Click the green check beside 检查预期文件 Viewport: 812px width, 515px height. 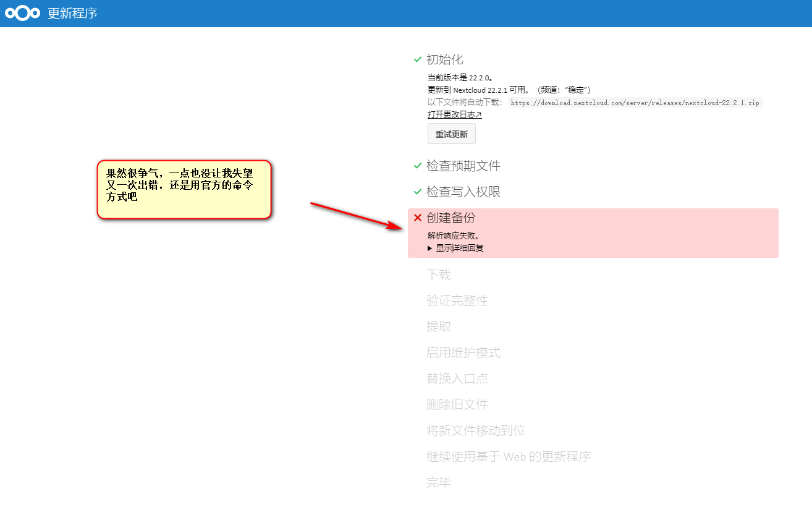tap(418, 166)
